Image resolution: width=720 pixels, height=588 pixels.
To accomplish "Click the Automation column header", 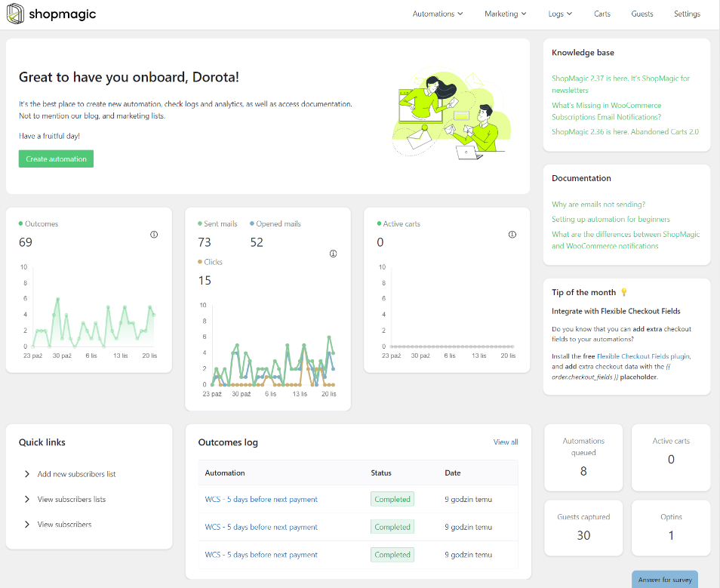I will (x=225, y=473).
